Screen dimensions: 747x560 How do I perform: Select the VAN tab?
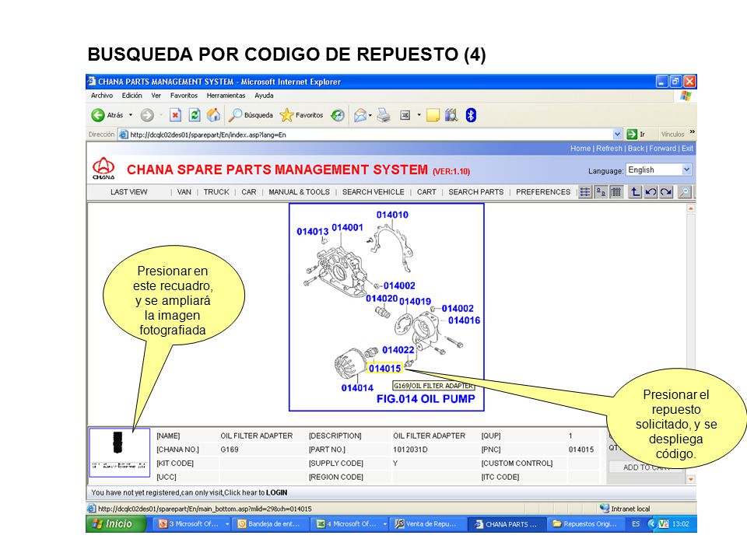point(184,192)
